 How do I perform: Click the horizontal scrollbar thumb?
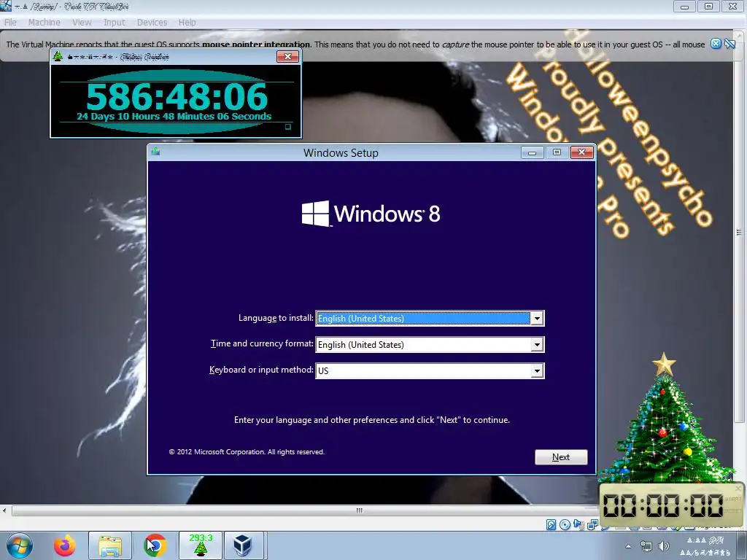coord(359,510)
